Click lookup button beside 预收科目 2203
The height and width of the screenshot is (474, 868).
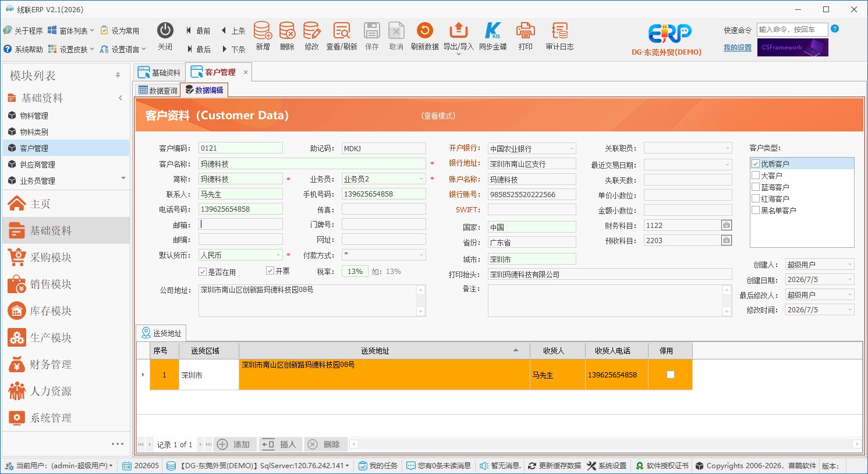click(727, 240)
